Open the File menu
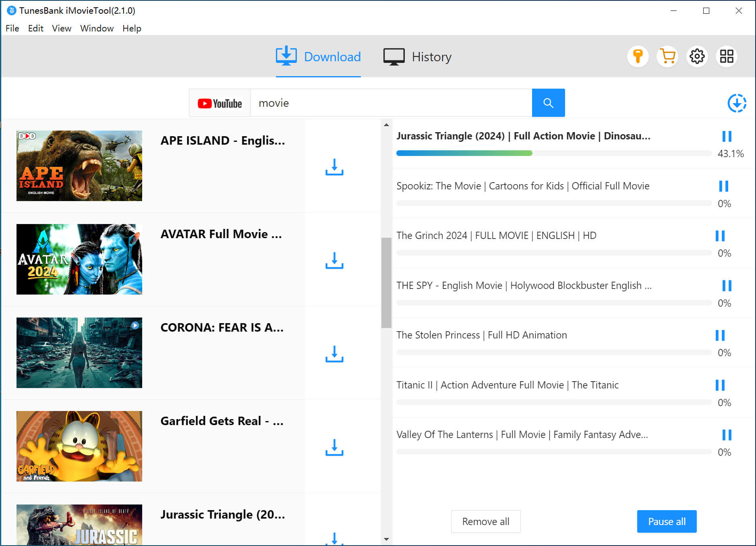The image size is (756, 546). [x=12, y=28]
